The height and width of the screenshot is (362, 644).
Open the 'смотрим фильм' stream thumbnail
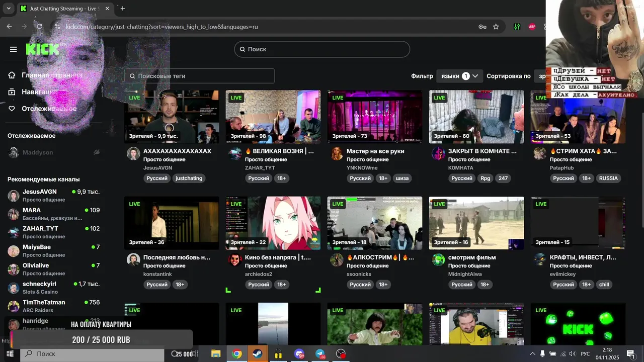tap(476, 223)
